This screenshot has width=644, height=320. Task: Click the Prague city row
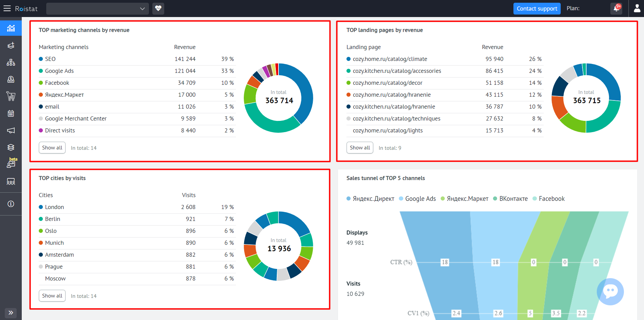[x=137, y=267]
